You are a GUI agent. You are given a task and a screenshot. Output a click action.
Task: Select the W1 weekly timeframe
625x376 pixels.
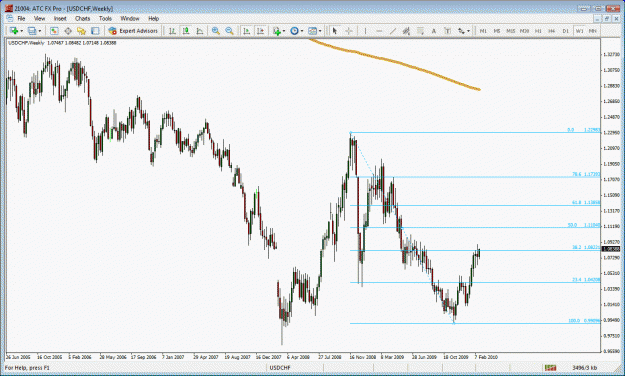point(579,31)
